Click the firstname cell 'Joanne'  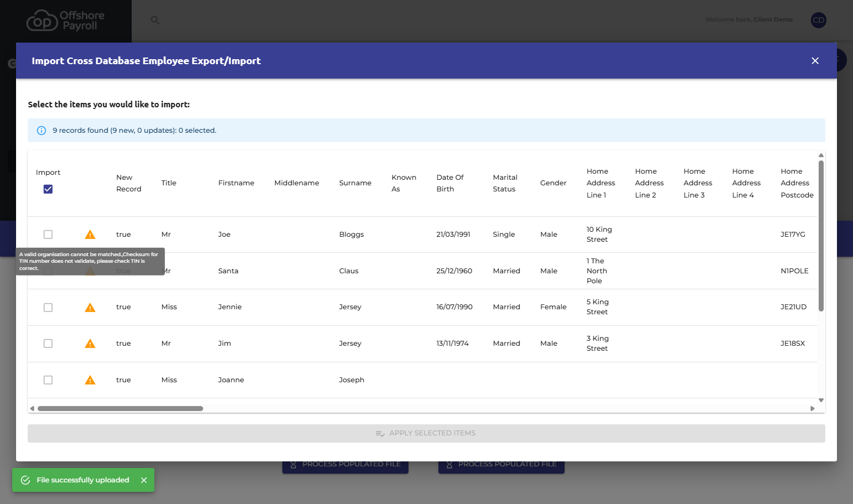[231, 380]
